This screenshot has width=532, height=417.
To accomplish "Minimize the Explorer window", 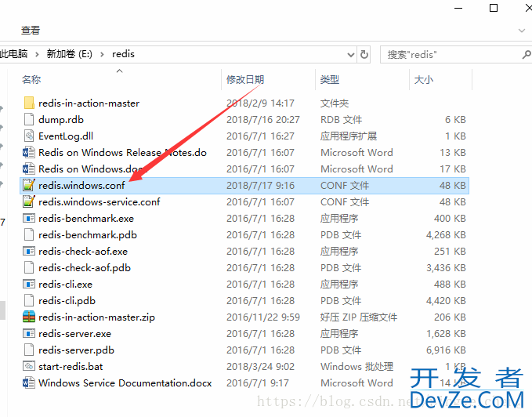I will click(458, 8).
